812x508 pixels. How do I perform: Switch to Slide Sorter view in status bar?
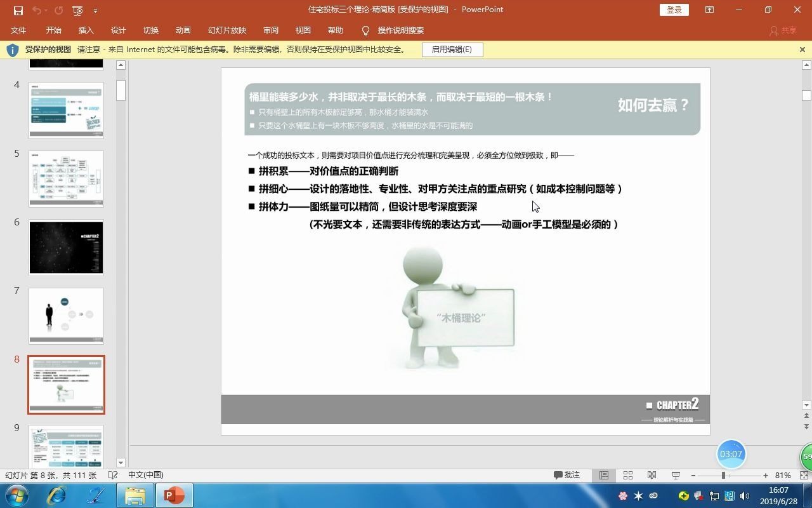627,475
